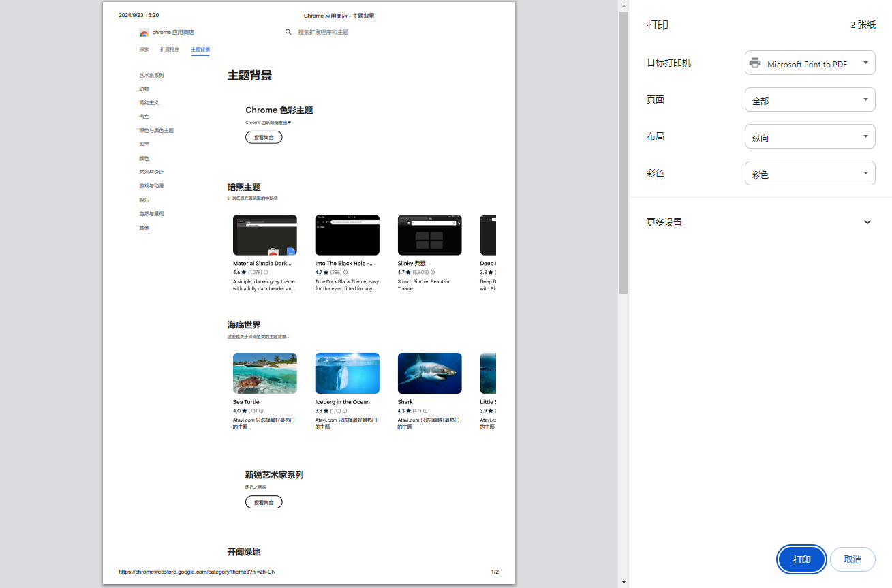Click the 开阔绿地 section heading
The image size is (892, 588).
tap(244, 552)
